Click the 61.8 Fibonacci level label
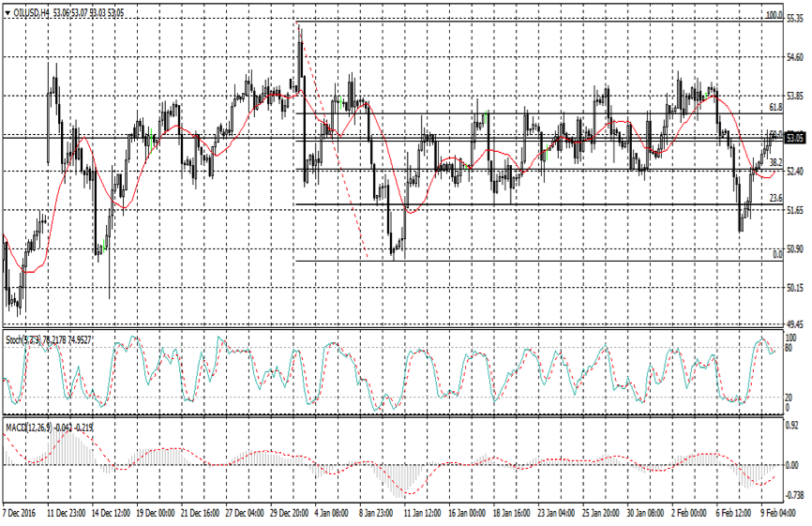812x526 pixels. (x=775, y=108)
